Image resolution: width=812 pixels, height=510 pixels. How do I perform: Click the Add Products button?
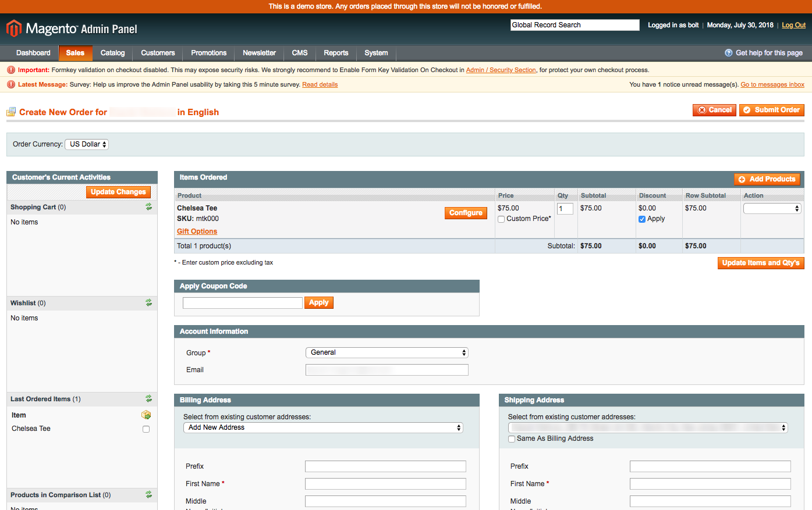(x=767, y=179)
